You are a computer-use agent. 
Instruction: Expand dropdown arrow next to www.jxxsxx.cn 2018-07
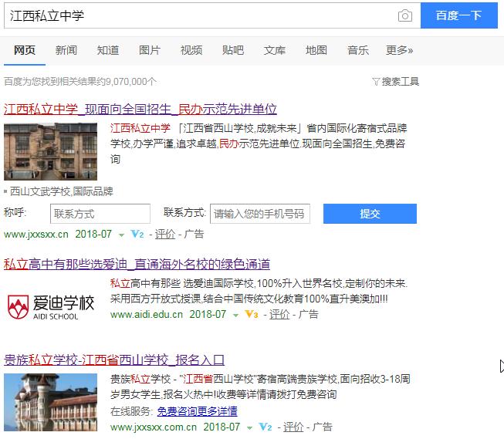[121, 235]
